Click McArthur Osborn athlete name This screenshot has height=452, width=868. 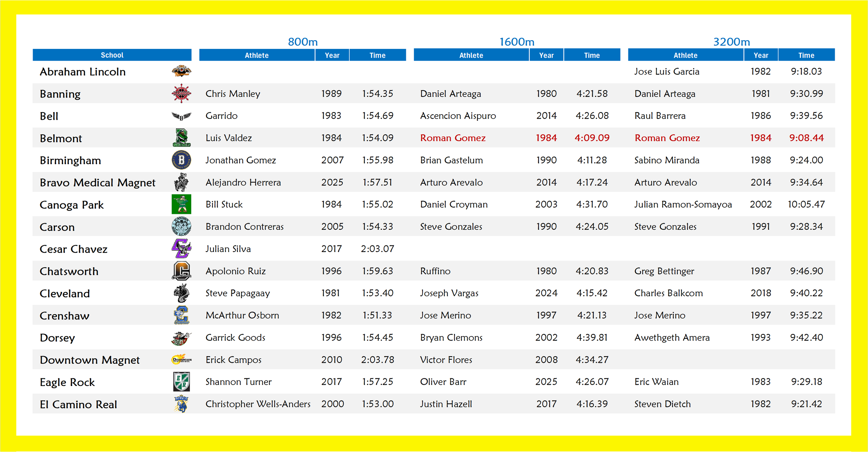click(x=242, y=315)
